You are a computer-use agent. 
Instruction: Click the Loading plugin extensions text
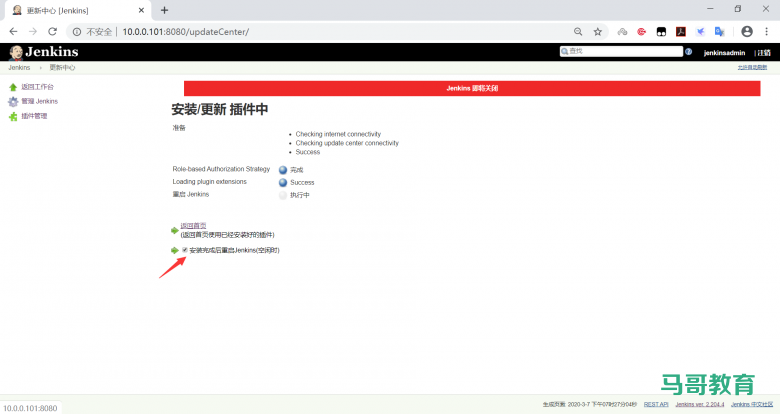209,182
